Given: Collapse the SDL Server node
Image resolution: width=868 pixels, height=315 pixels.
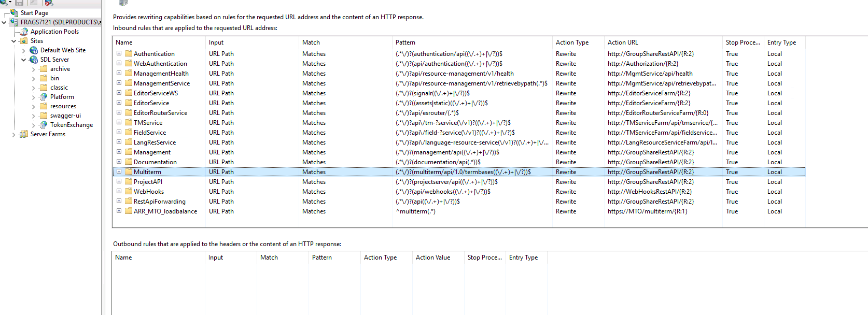Looking at the screenshot, I should pyautogui.click(x=24, y=60).
